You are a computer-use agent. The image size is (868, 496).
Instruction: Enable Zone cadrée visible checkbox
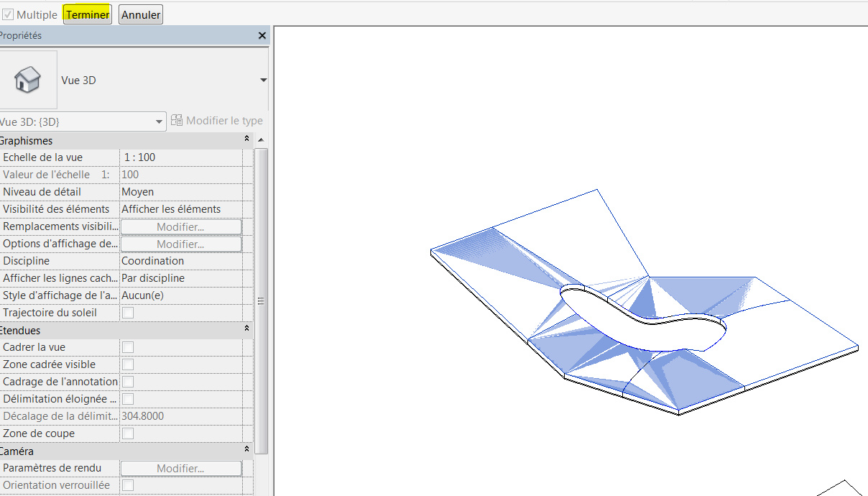pos(128,364)
